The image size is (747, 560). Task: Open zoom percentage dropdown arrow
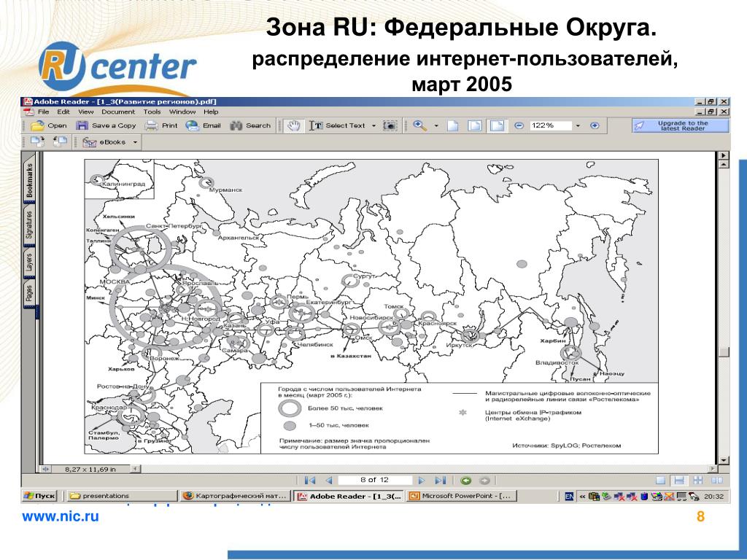click(578, 125)
